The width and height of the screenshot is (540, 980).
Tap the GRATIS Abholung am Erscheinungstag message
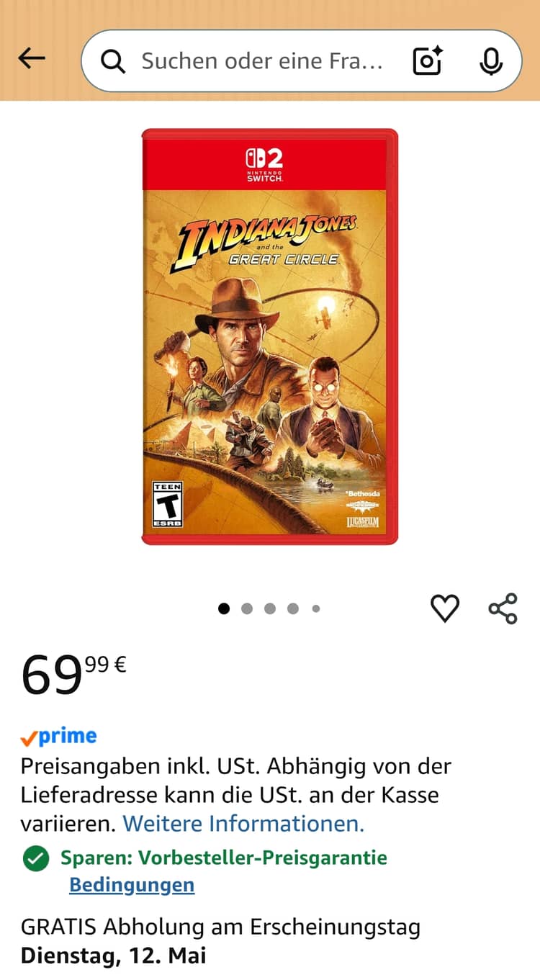pos(220,941)
